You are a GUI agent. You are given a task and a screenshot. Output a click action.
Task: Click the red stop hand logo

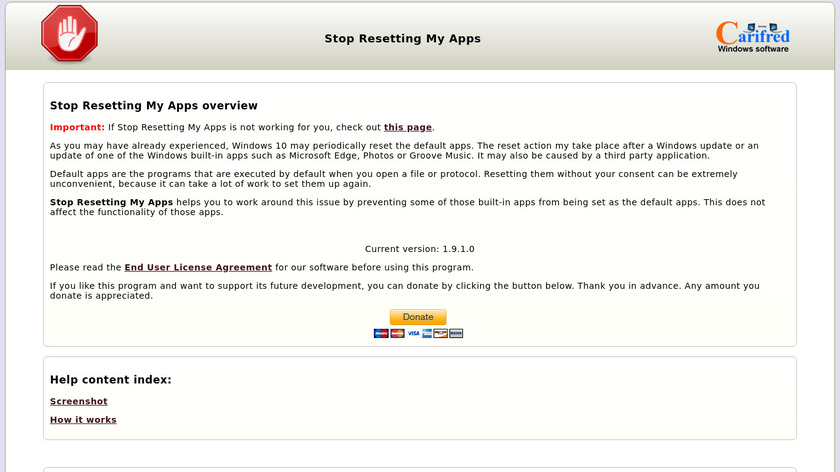pos(70,34)
